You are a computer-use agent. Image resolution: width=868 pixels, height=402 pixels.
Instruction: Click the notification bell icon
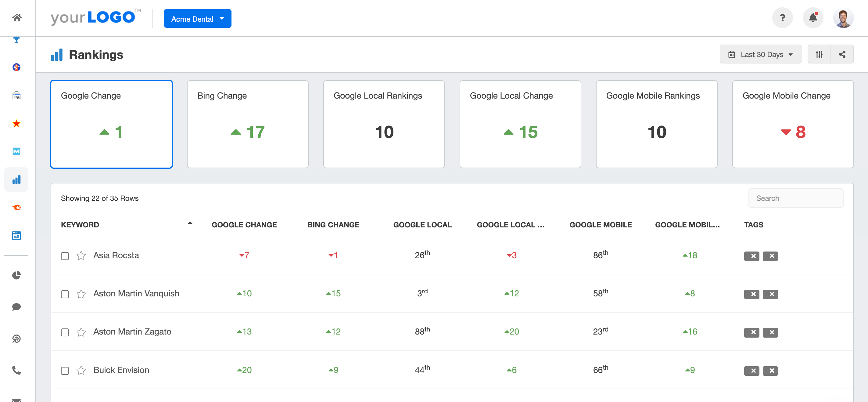pyautogui.click(x=812, y=18)
